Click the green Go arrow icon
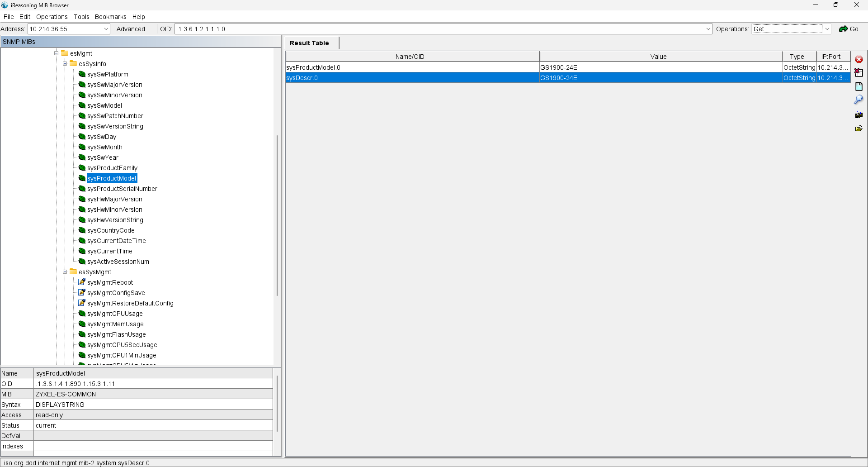The width and height of the screenshot is (868, 467). (843, 29)
